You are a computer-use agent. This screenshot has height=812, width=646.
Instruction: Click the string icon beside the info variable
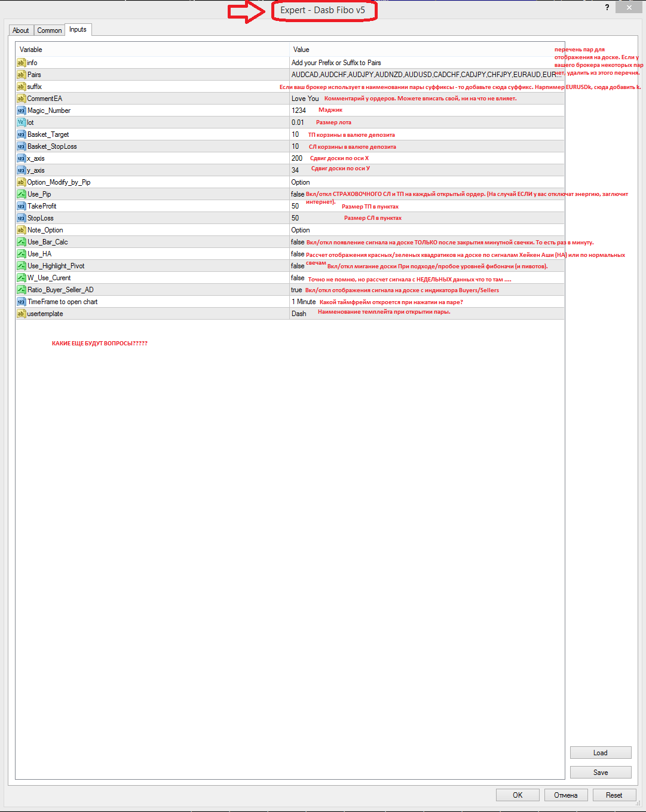(x=21, y=63)
